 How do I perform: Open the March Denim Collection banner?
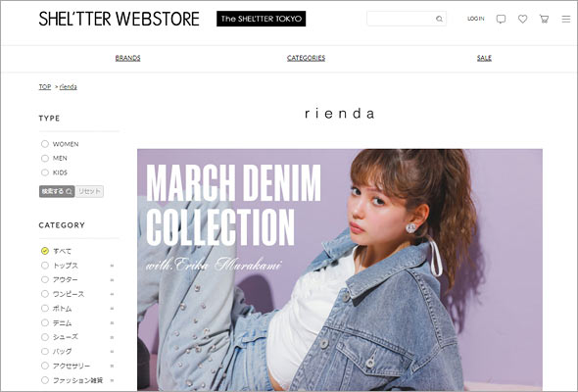[x=340, y=269]
